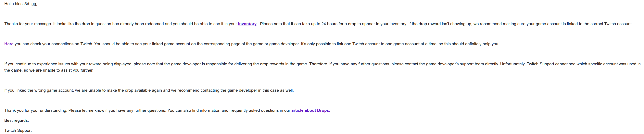Click the 'Best regards,' closing line

tap(17, 120)
